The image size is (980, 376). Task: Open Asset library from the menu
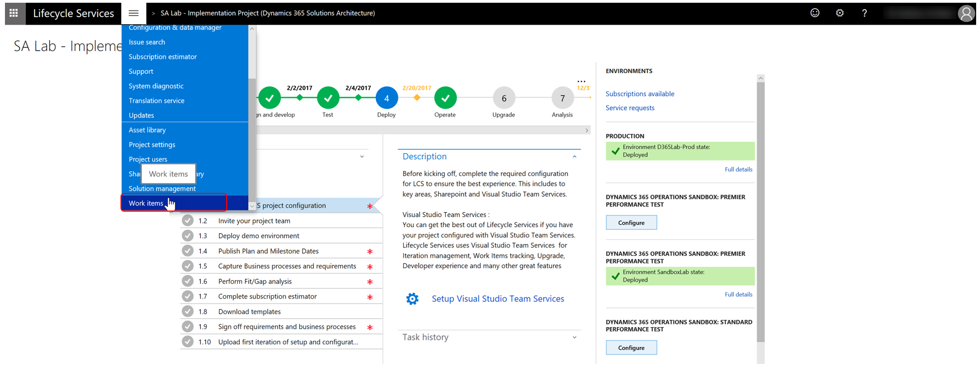click(x=147, y=130)
